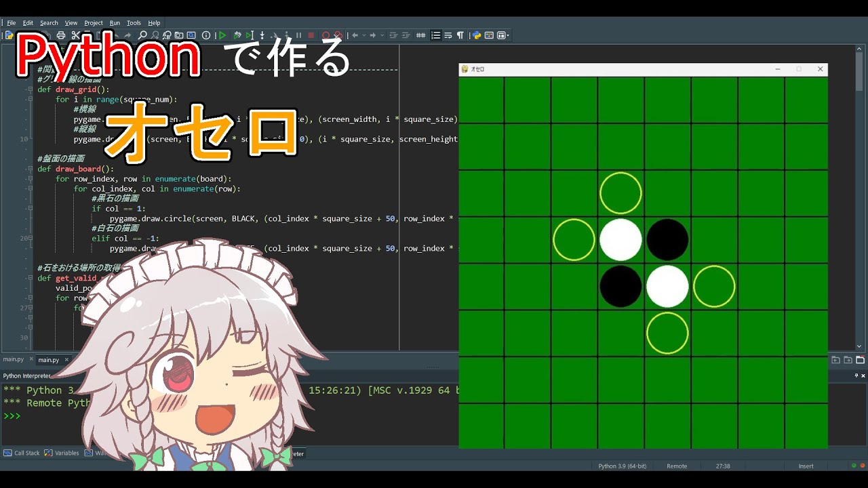Close the second main.py tab

pyautogui.click(x=66, y=359)
